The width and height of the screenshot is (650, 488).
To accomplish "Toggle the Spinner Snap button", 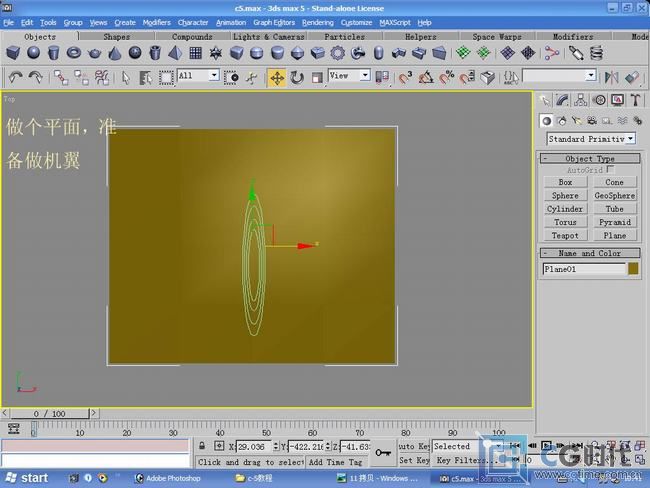I will pyautogui.click(x=467, y=78).
